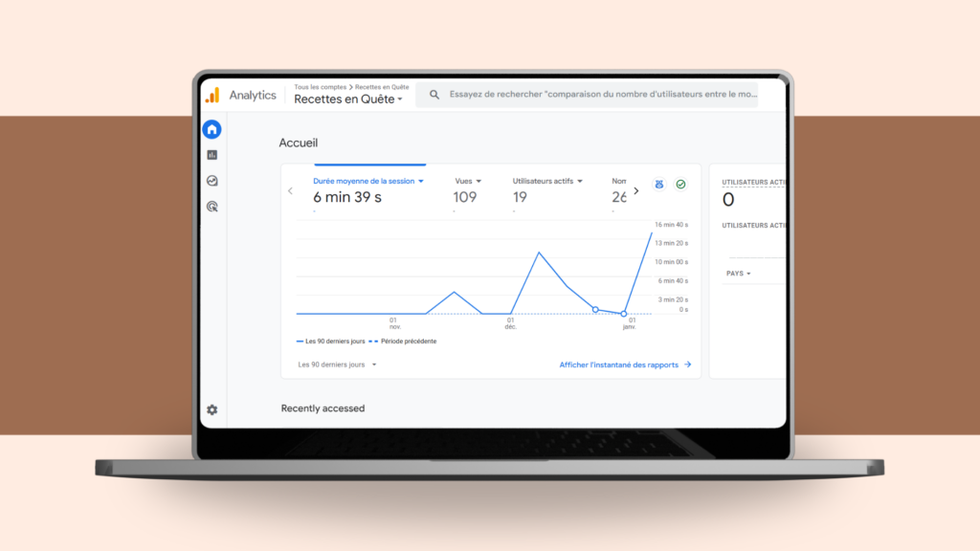Open the 'Durée moyenne de la session' metric dropdown
The image size is (980, 551).
pyautogui.click(x=368, y=181)
